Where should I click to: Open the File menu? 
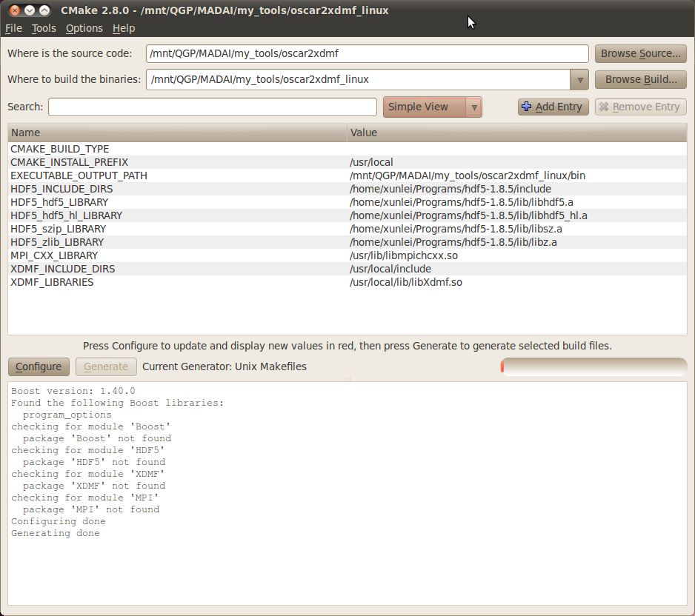pos(13,28)
